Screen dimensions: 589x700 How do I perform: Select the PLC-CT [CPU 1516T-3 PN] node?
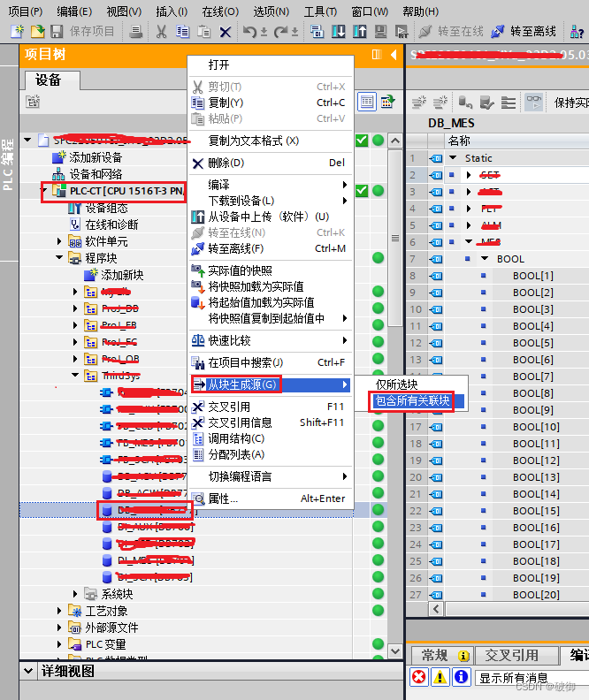click(126, 191)
